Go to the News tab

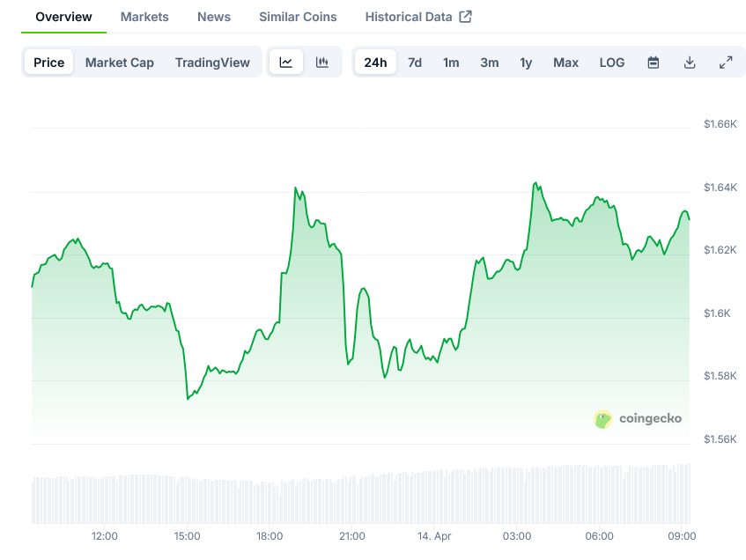(x=214, y=17)
